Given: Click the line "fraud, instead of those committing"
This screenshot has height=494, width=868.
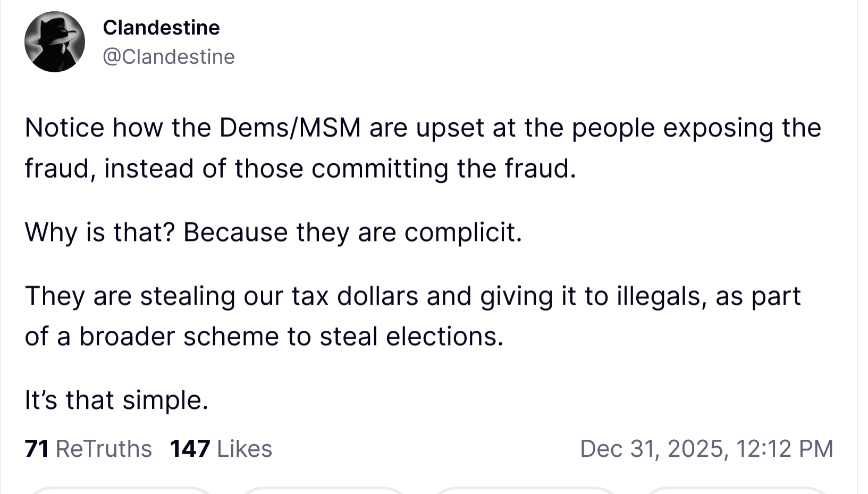Looking at the screenshot, I should tap(300, 169).
